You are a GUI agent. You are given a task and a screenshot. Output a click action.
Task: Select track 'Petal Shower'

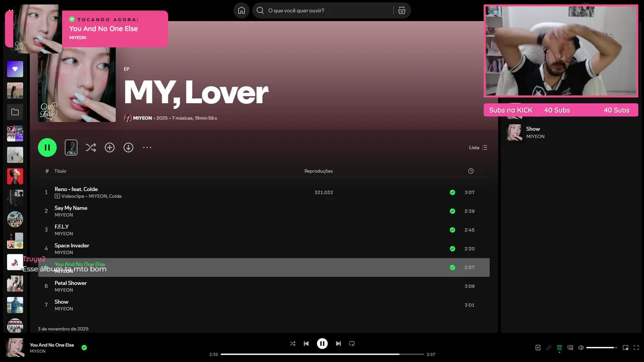click(71, 283)
